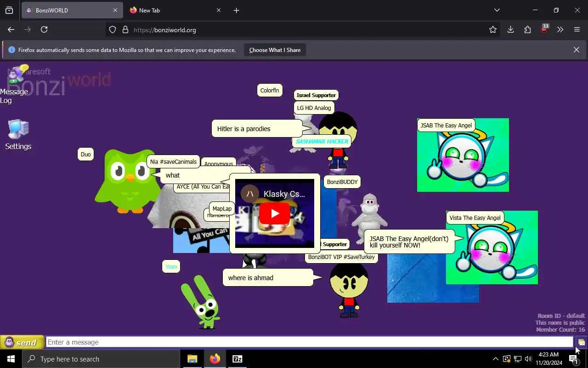The height and width of the screenshot is (368, 588).
Task: Expand the list all tabs dropdown
Action: 497,10
